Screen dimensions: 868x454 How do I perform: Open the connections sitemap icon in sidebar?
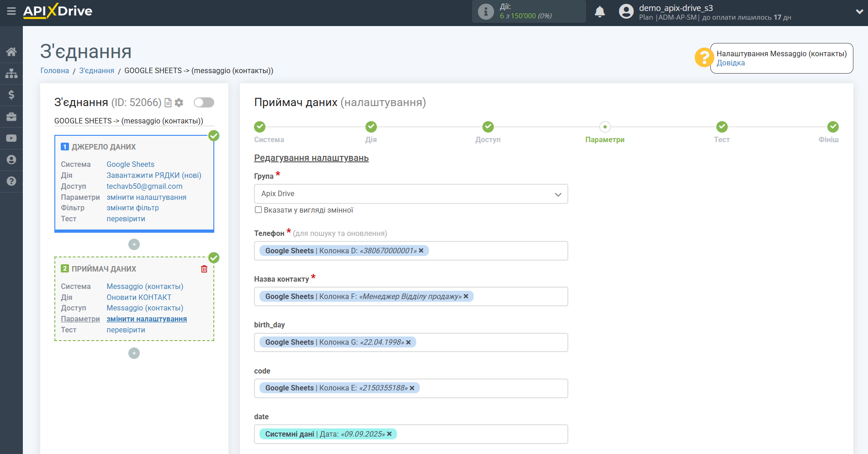click(x=11, y=73)
